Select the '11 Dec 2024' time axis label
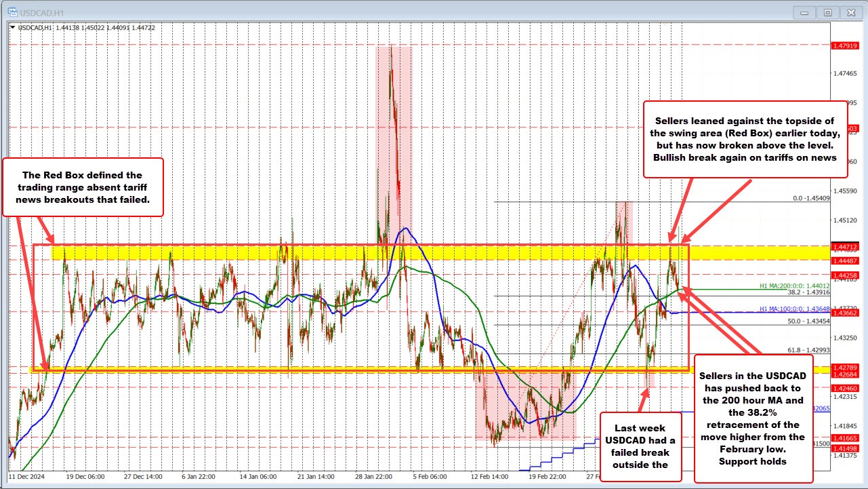This screenshot has height=489, width=868. (x=27, y=477)
